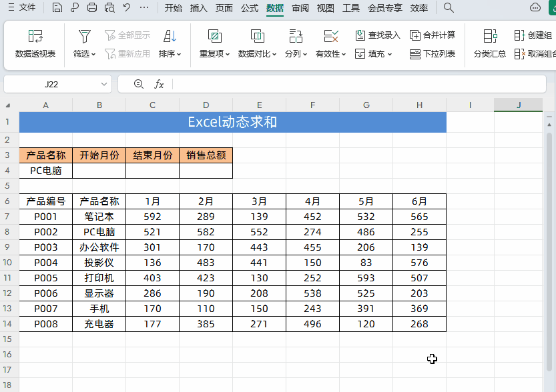Select row 8 header

(x=7, y=231)
